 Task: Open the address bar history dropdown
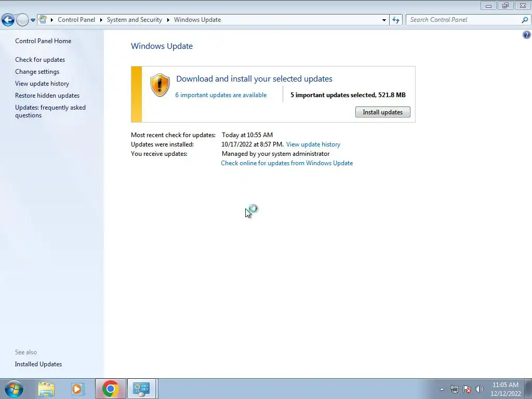[384, 20]
